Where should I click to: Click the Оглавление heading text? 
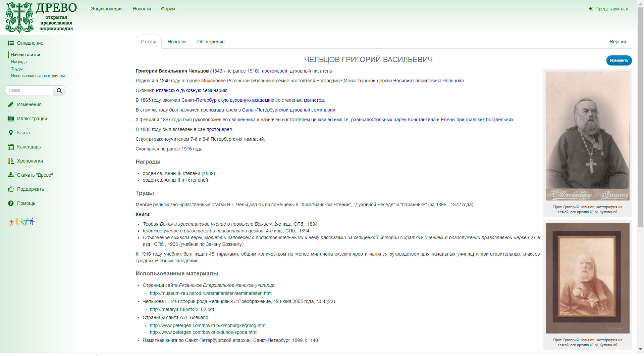(30, 43)
